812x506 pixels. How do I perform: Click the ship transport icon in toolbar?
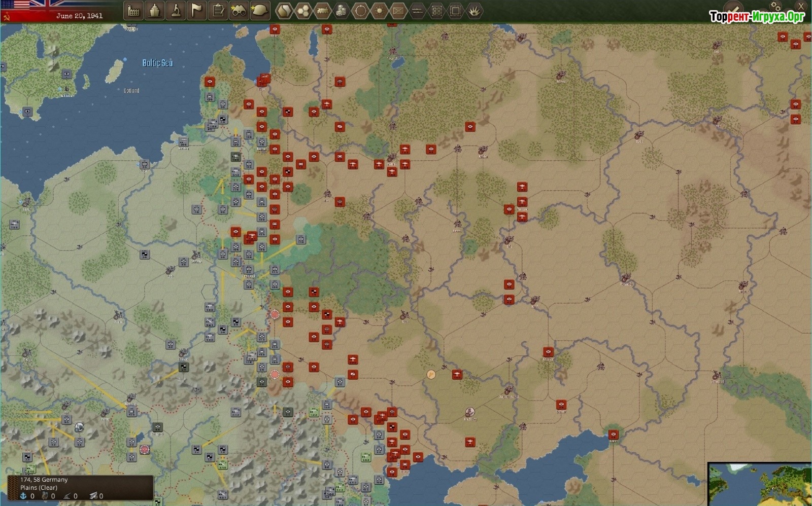tap(155, 11)
